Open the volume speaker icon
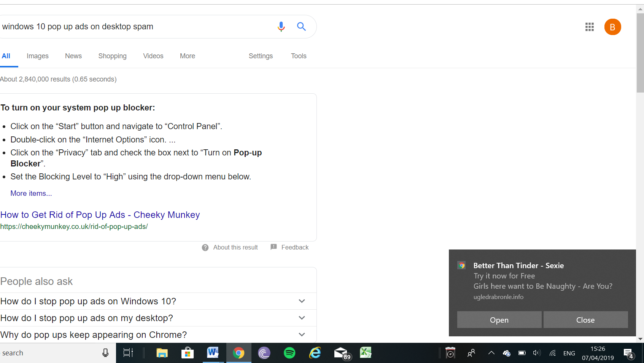Screen dimensions: 644x363 click(x=537, y=353)
